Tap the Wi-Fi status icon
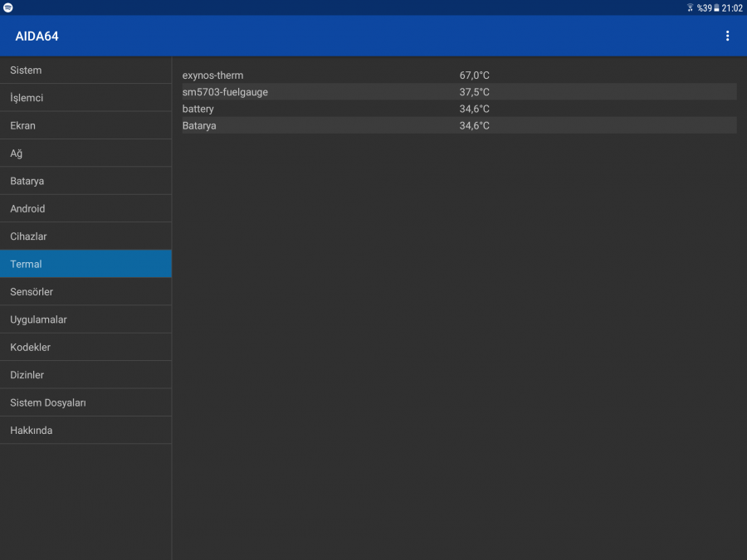Screen dimensions: 747x560 click(690, 7)
